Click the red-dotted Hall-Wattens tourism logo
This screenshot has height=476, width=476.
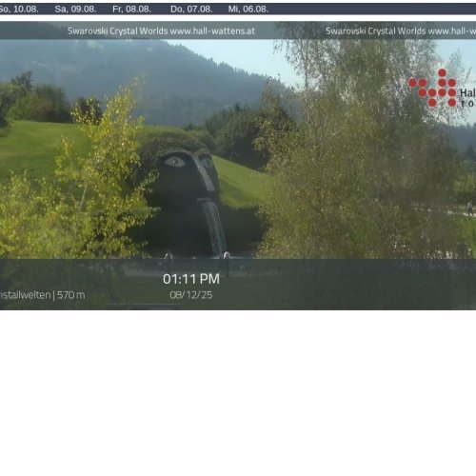click(442, 88)
